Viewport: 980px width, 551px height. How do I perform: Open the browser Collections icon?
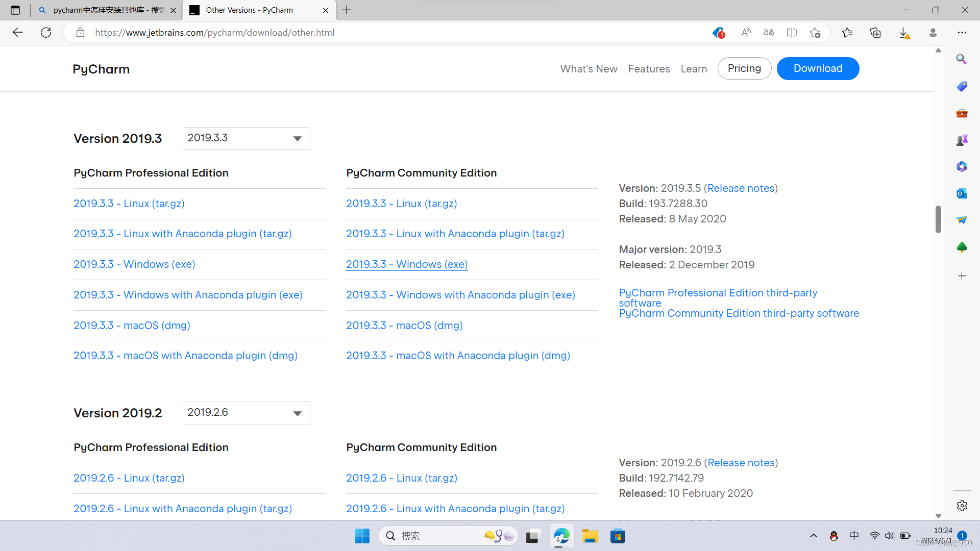875,33
